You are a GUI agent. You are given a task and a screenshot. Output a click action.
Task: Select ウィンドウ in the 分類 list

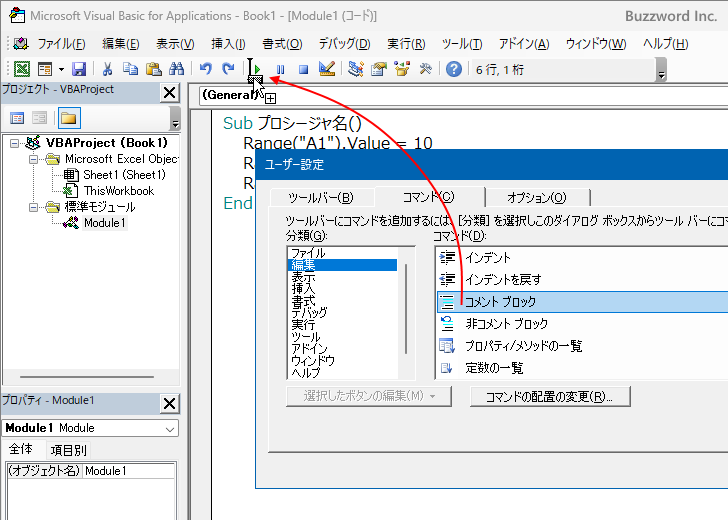click(342, 360)
